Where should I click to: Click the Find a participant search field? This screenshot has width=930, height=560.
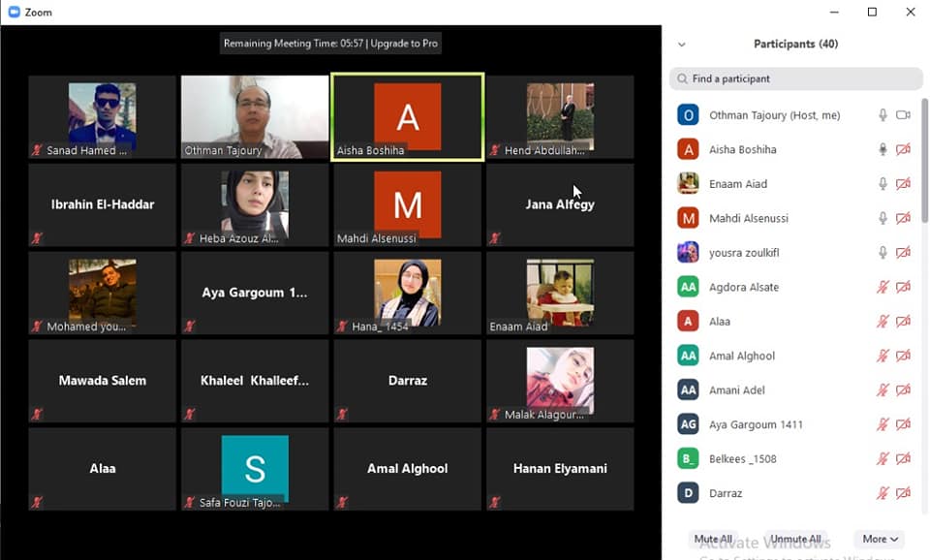point(799,78)
